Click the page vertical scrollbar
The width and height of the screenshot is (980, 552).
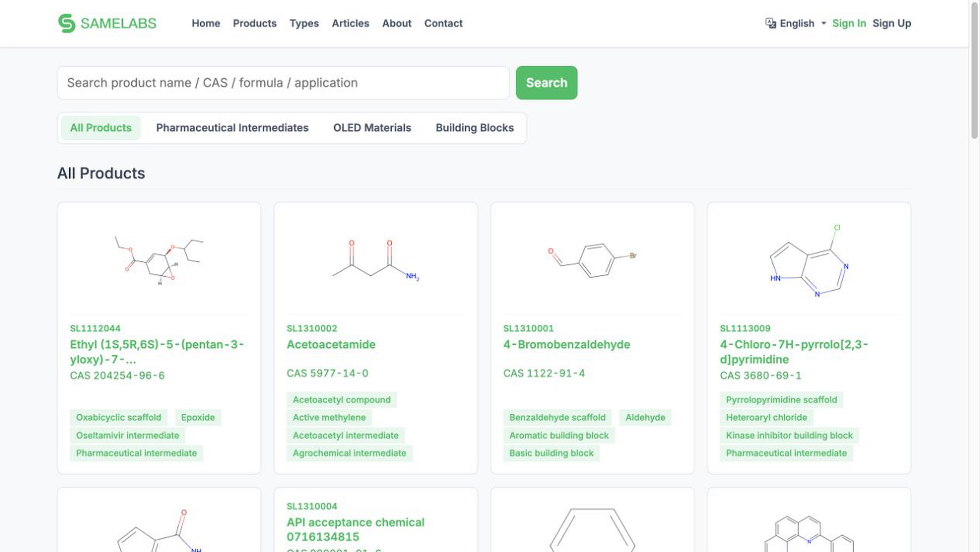[x=975, y=71]
